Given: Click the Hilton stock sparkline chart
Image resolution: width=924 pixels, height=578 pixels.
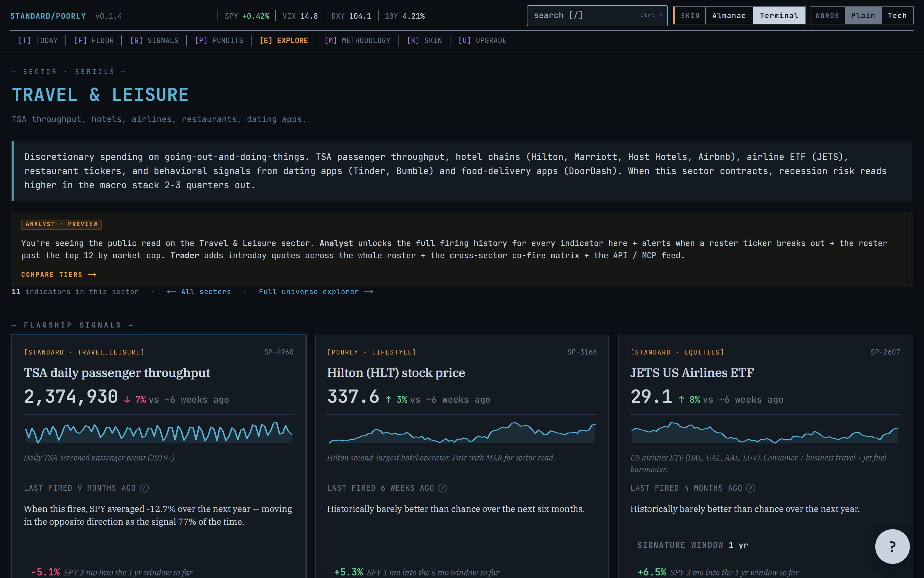Looking at the screenshot, I should click(462, 432).
